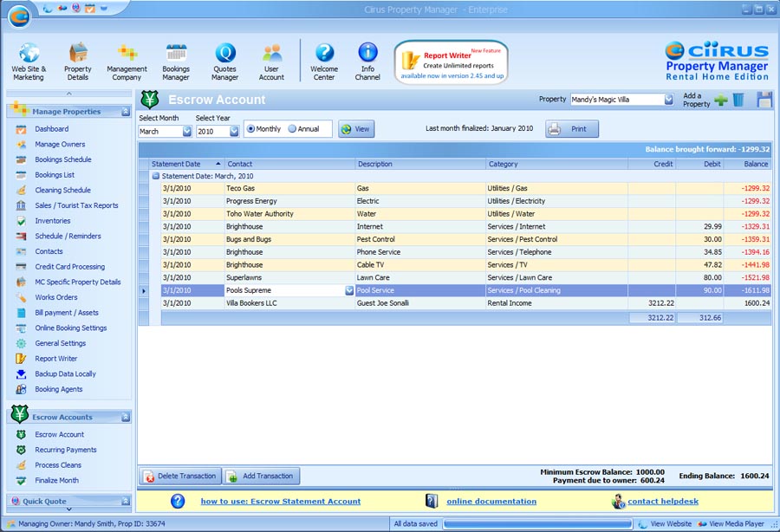Open the Management Company toolbar icon

(127, 53)
